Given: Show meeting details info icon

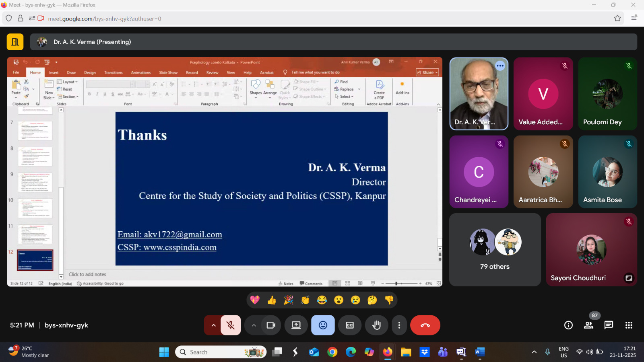Looking at the screenshot, I should pos(568,325).
